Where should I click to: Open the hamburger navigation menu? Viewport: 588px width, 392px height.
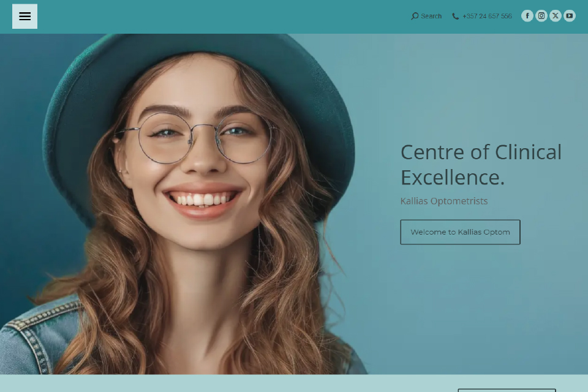pyautogui.click(x=24, y=17)
